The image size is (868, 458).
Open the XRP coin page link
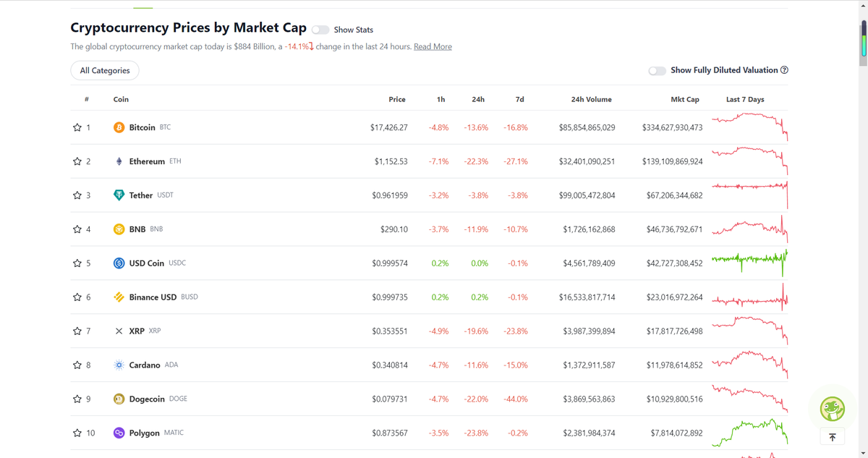[137, 331]
